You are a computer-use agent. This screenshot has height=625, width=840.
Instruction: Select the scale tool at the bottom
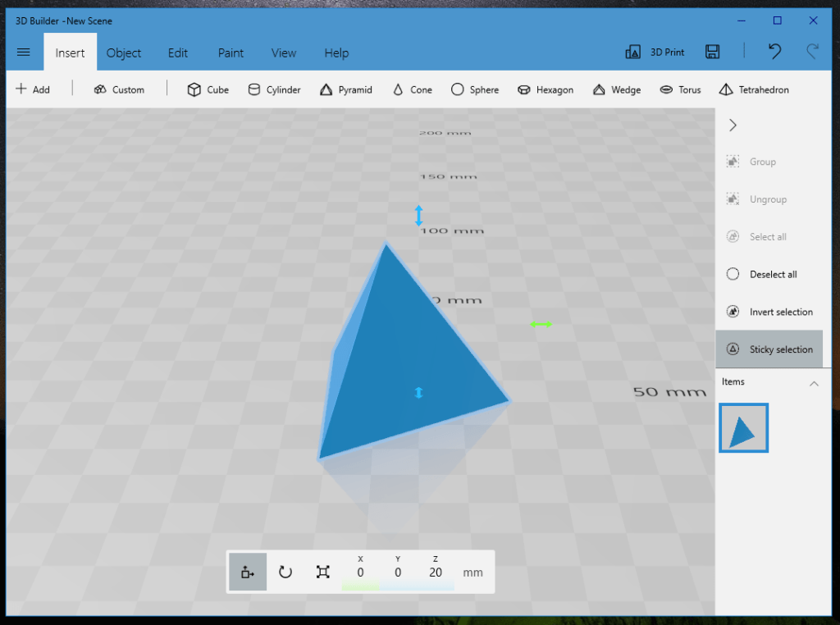[322, 572]
